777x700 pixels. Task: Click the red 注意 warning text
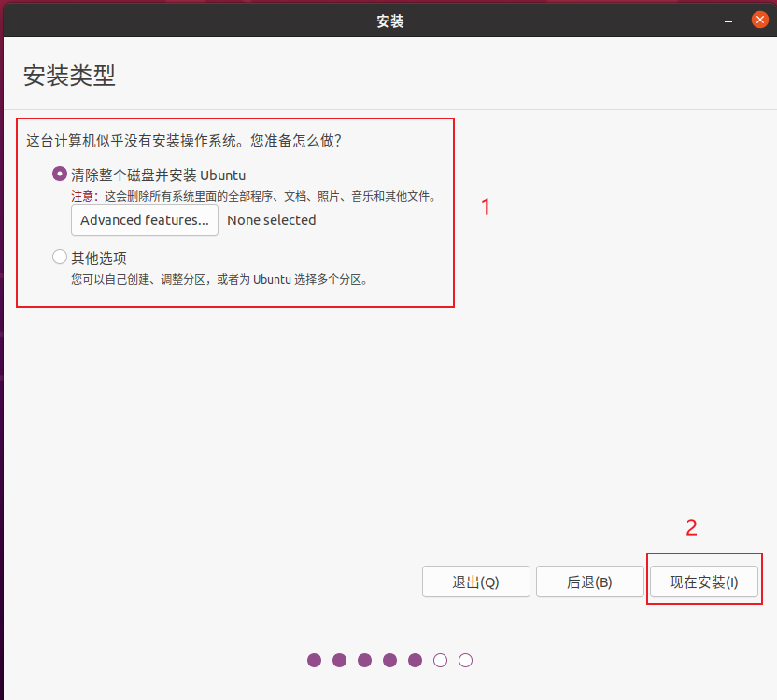(x=85, y=197)
